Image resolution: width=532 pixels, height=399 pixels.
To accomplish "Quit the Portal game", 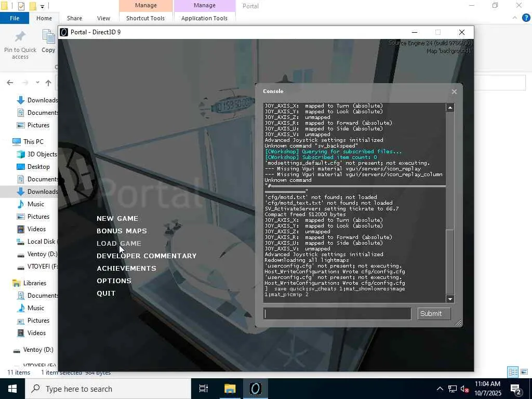I will click(x=106, y=294).
